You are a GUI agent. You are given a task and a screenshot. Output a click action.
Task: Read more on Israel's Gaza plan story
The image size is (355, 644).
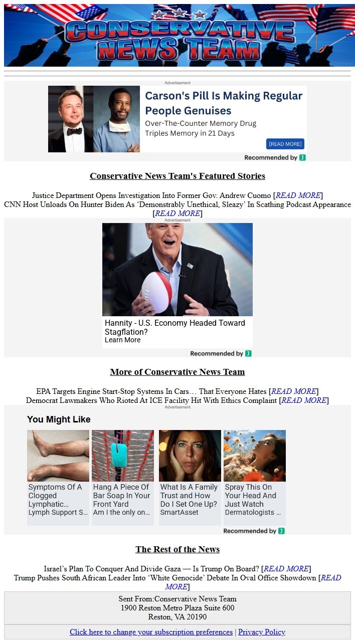click(x=286, y=569)
